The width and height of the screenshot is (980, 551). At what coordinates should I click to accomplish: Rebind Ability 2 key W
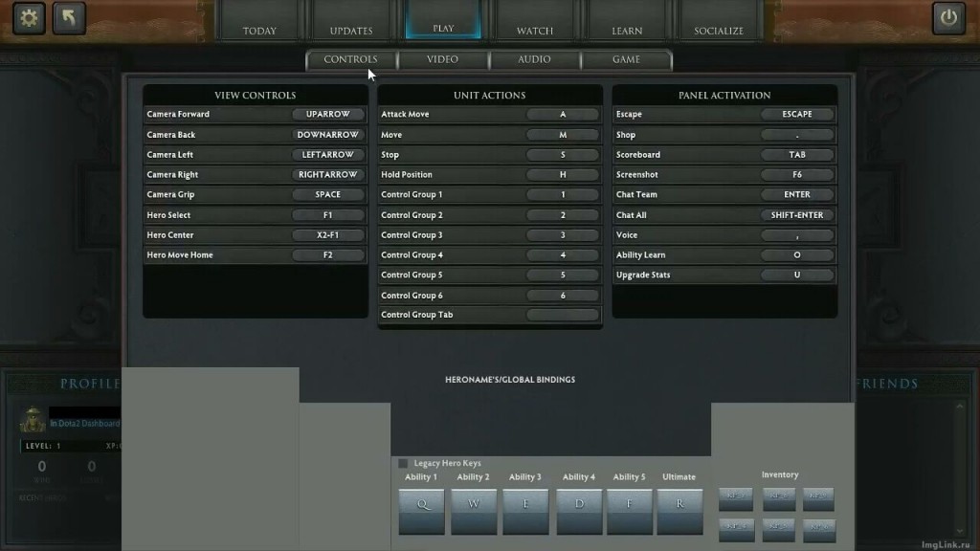coord(474,512)
